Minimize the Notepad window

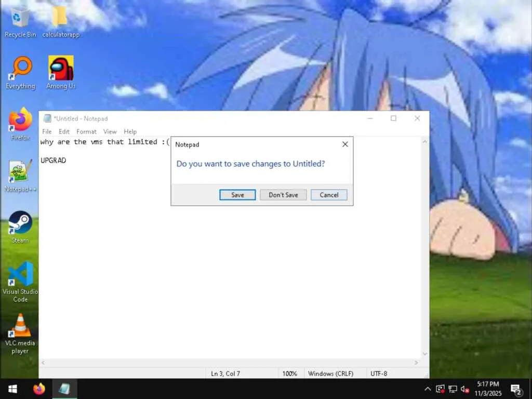point(370,118)
